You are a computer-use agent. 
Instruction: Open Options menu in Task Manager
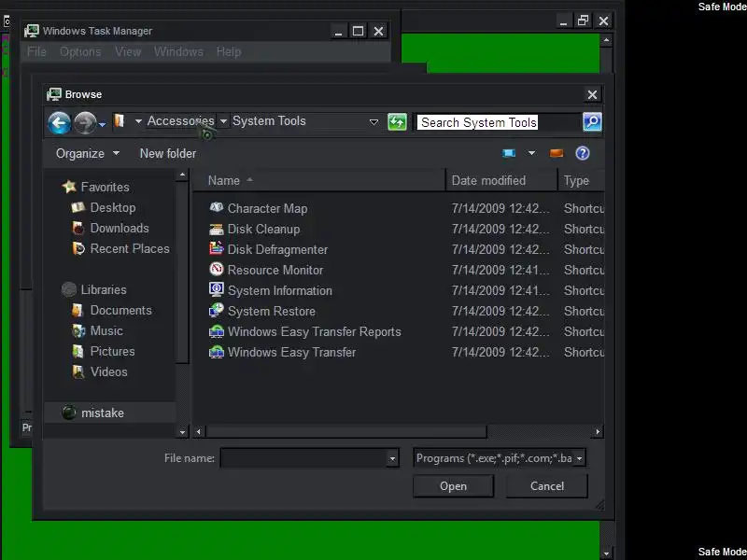pos(80,51)
